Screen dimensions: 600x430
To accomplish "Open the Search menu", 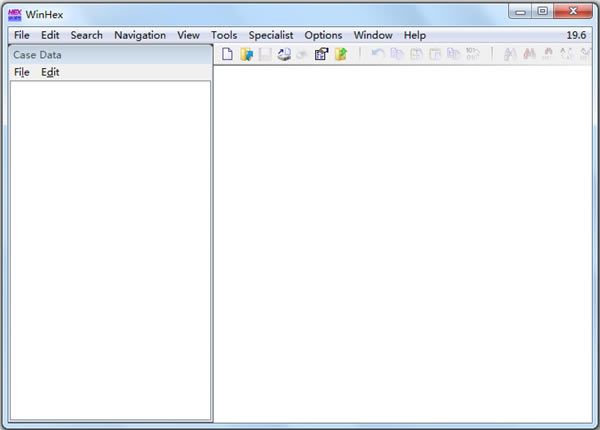I will [86, 35].
